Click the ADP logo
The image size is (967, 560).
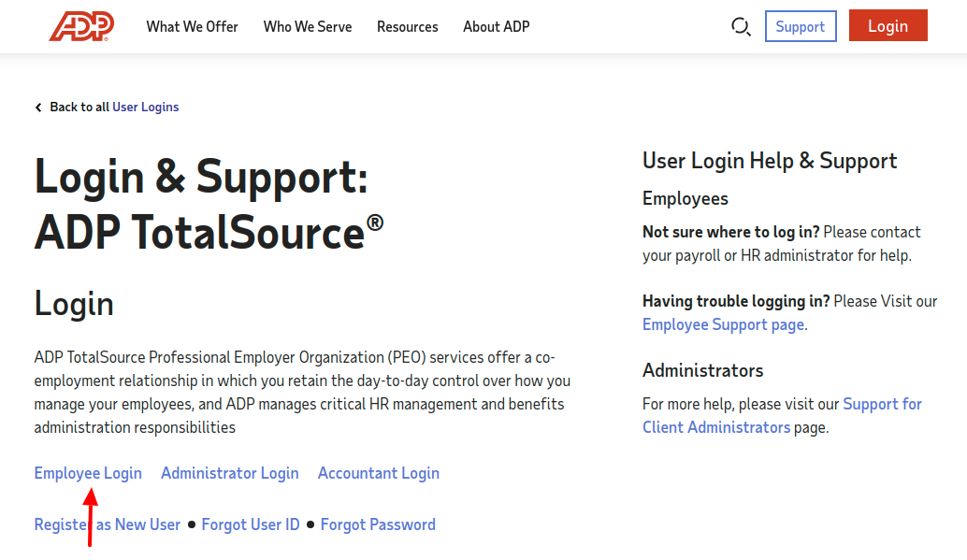(x=81, y=26)
